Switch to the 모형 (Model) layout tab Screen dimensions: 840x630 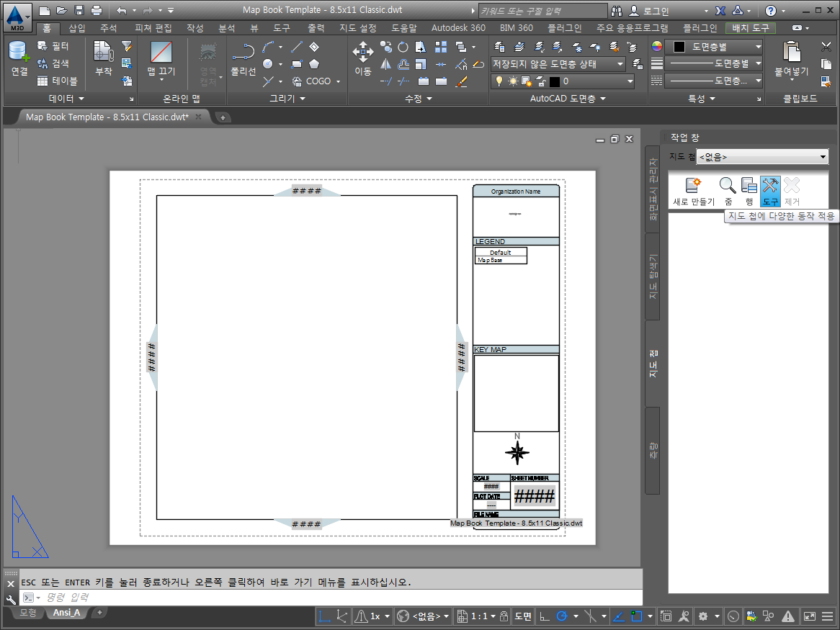click(27, 613)
